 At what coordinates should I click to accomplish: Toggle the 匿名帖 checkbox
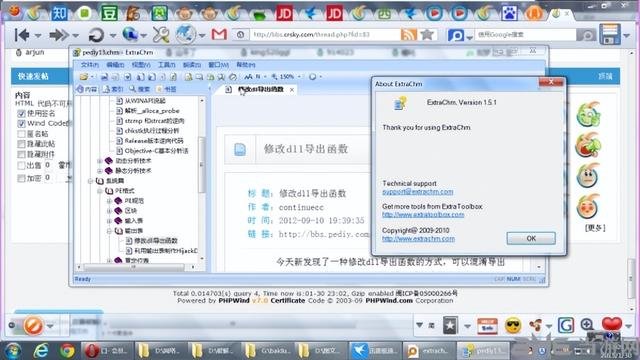[21, 134]
